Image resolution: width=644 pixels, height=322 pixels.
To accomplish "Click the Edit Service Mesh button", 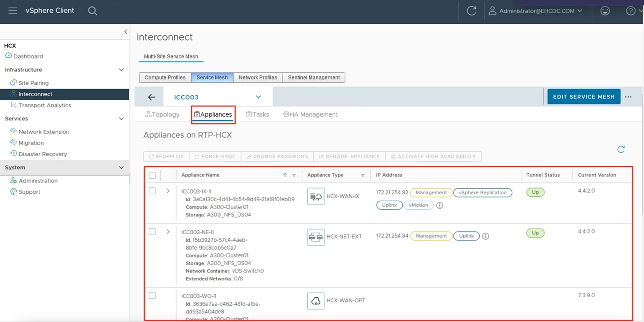I will pos(583,97).
